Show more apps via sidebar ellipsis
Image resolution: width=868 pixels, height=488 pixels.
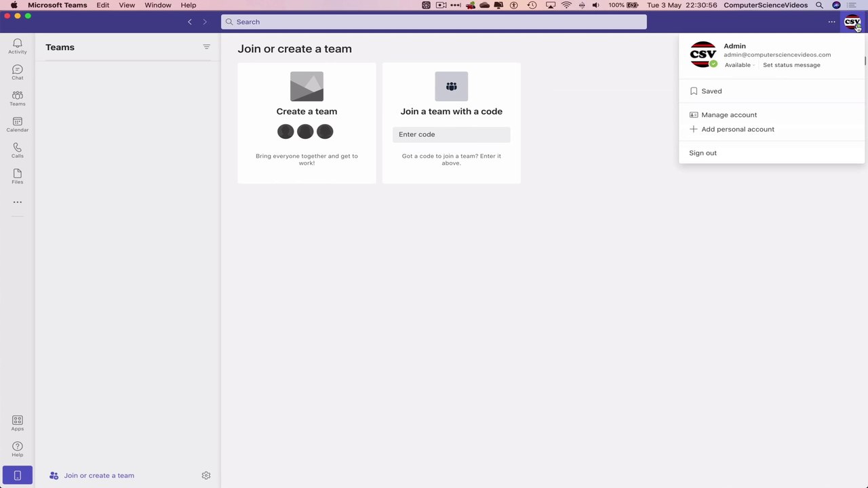point(18,202)
